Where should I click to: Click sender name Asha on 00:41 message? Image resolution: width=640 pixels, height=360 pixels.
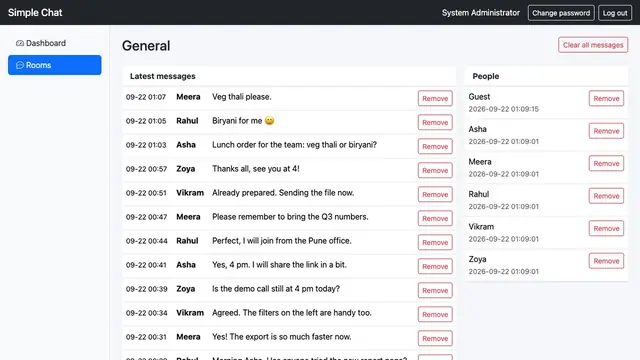(x=186, y=265)
